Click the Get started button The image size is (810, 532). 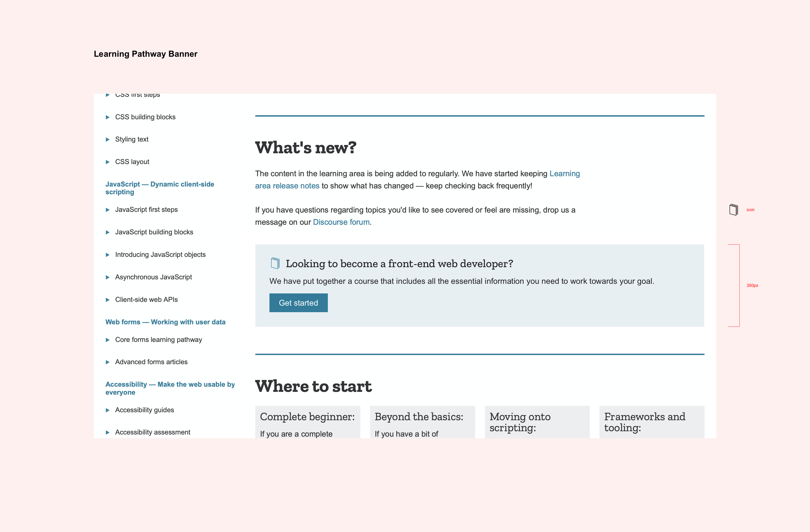click(298, 302)
